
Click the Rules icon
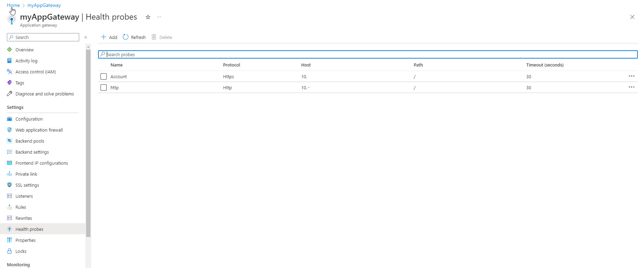point(10,207)
